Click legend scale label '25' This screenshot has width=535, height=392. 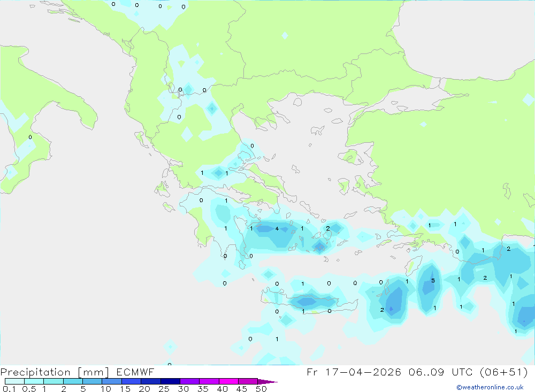click(x=164, y=389)
